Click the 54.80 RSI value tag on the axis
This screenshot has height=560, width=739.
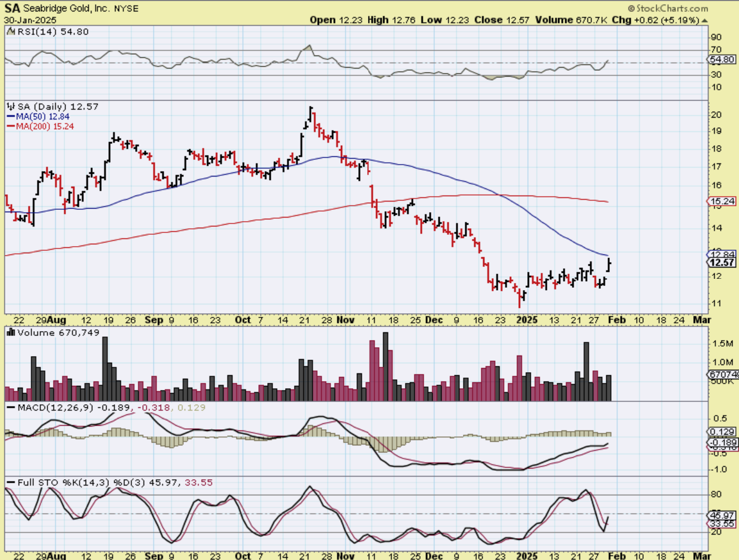(722, 60)
